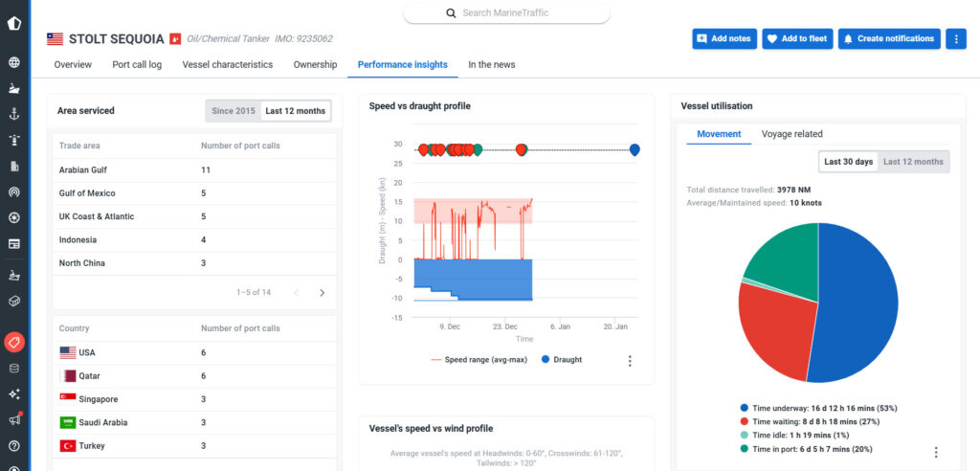Image resolution: width=980 pixels, height=471 pixels.
Task: Click the Liberia flag beside vessel name
Action: (x=55, y=39)
